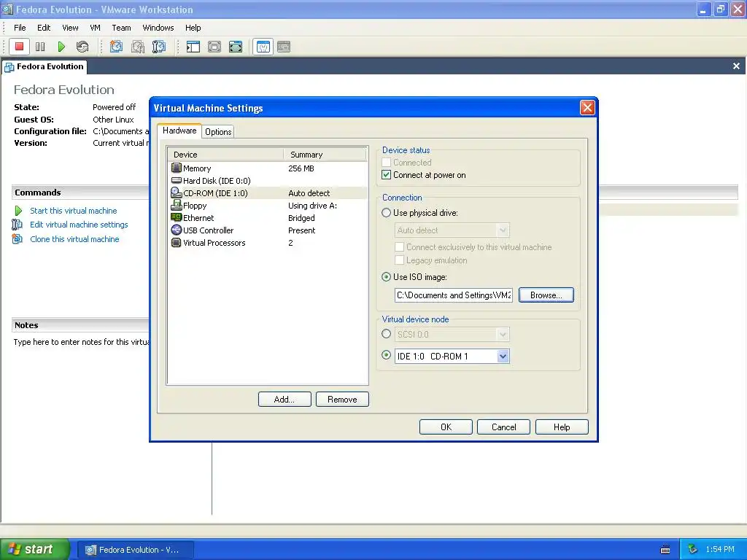Click OK in Virtual Machine Settings
This screenshot has height=560, width=747.
446,427
